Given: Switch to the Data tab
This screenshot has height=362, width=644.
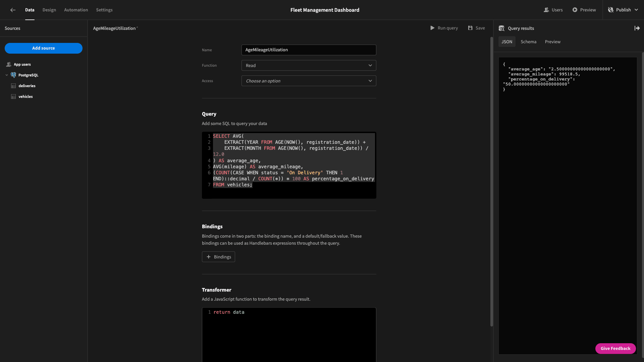Looking at the screenshot, I should click(x=30, y=10).
